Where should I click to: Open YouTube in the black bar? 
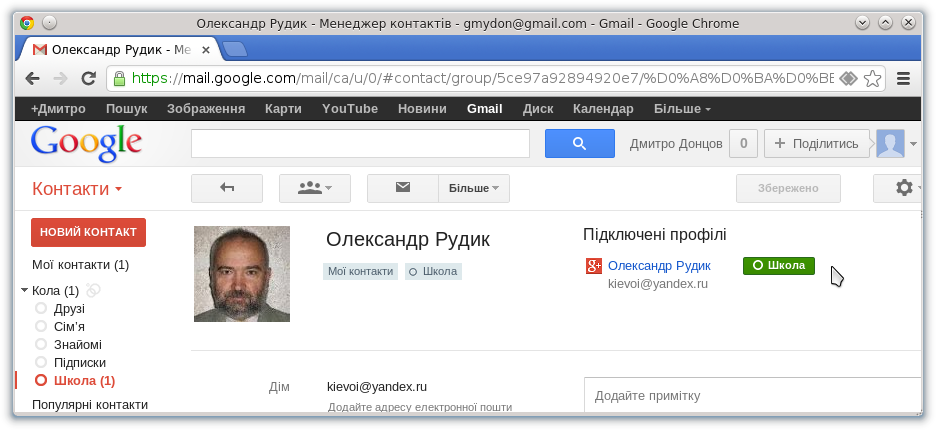coord(350,109)
